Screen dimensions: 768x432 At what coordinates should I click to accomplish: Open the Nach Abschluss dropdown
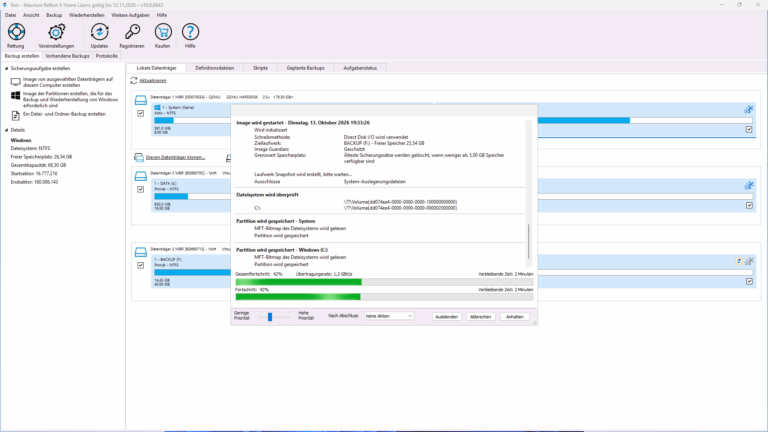(389, 316)
